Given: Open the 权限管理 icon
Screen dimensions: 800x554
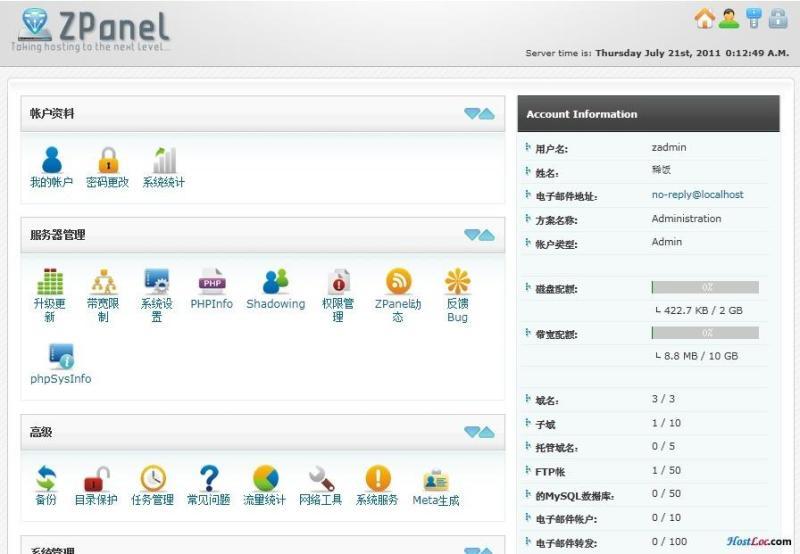Looking at the screenshot, I should click(338, 281).
